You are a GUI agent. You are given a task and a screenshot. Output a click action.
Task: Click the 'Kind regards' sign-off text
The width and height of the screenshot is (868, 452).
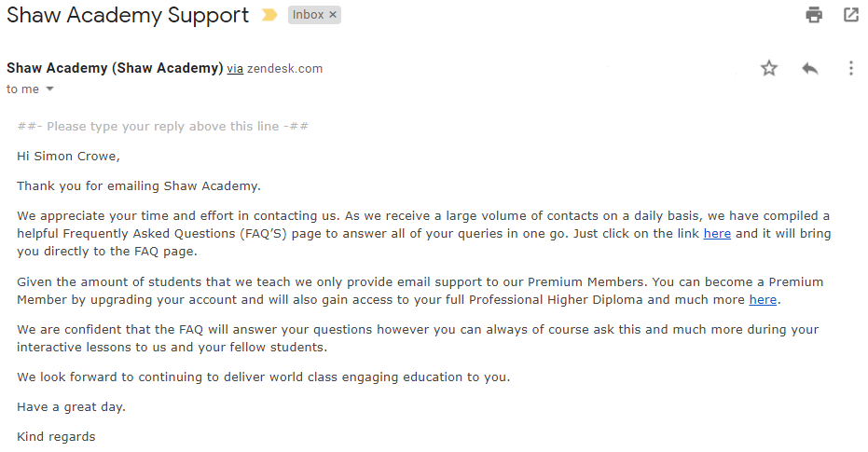pos(56,436)
